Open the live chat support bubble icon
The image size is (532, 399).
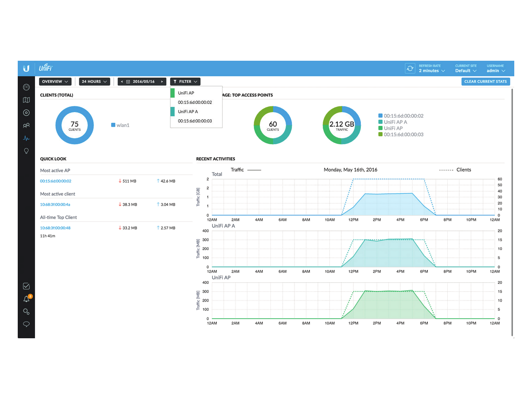click(x=26, y=325)
